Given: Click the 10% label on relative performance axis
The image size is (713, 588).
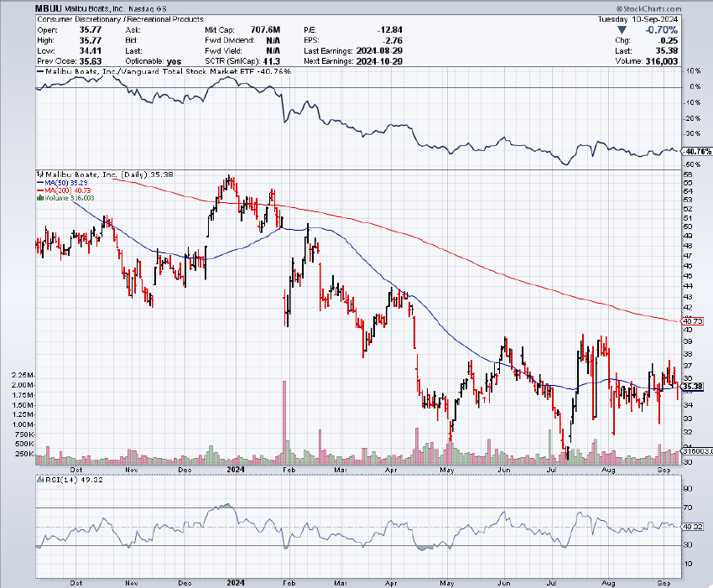Looking at the screenshot, I should [x=694, y=71].
